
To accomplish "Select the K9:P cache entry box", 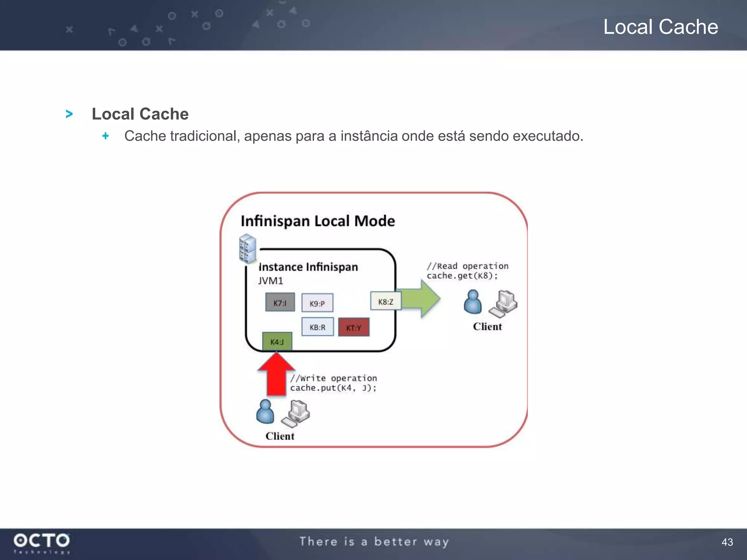I will 317,303.
